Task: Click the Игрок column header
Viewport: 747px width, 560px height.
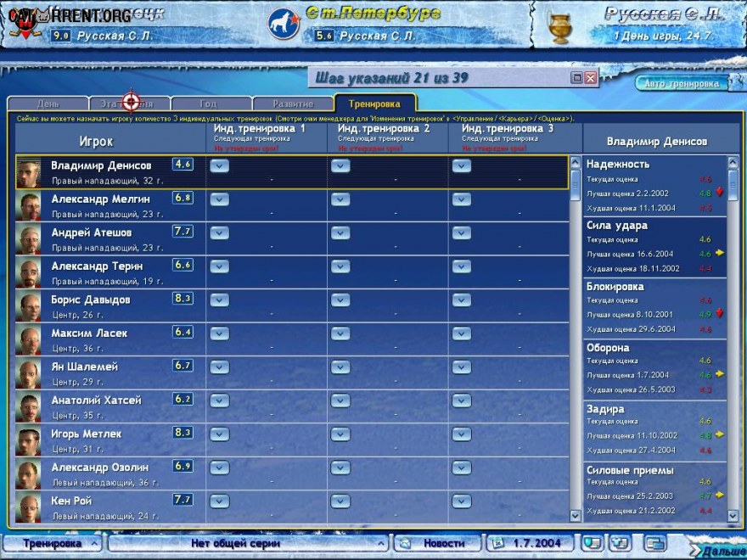Action: (x=96, y=142)
